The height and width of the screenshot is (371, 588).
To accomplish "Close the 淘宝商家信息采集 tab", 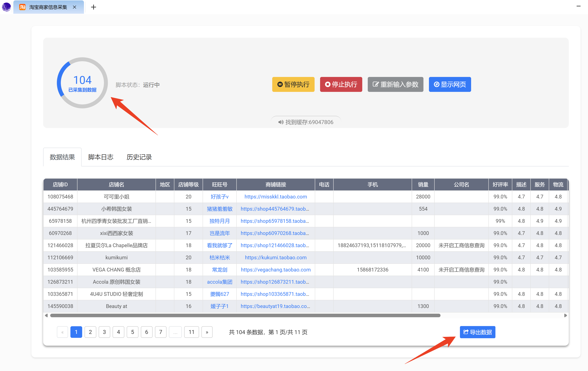I will (75, 7).
